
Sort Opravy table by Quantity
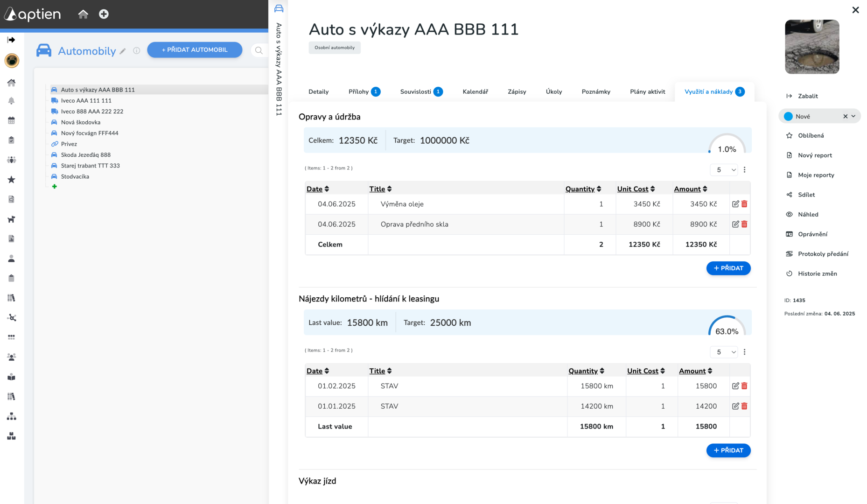[x=583, y=189]
